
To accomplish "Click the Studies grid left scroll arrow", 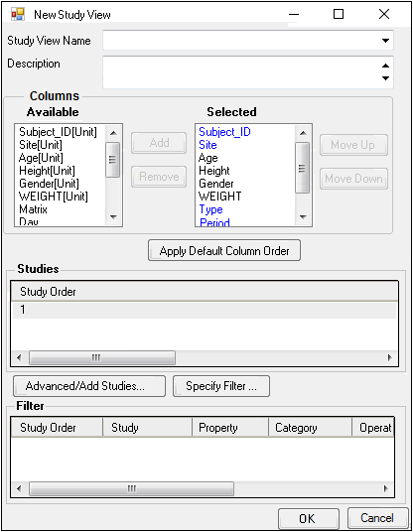I will pyautogui.click(x=19, y=357).
